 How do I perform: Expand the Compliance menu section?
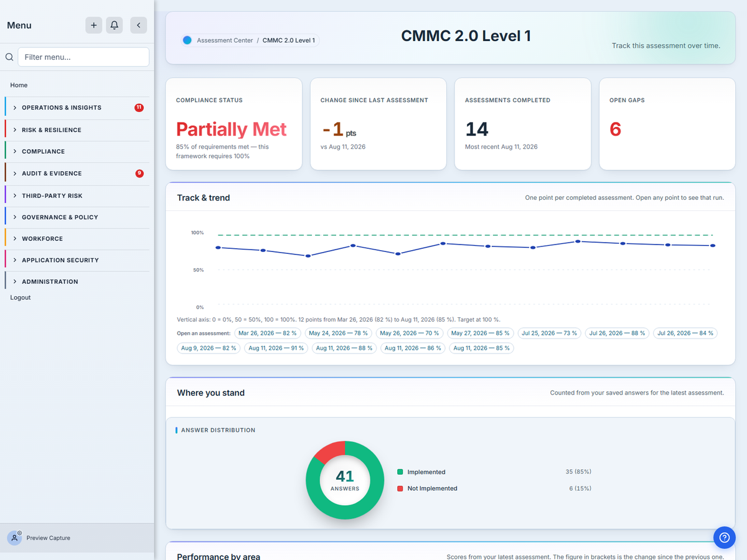click(77, 151)
